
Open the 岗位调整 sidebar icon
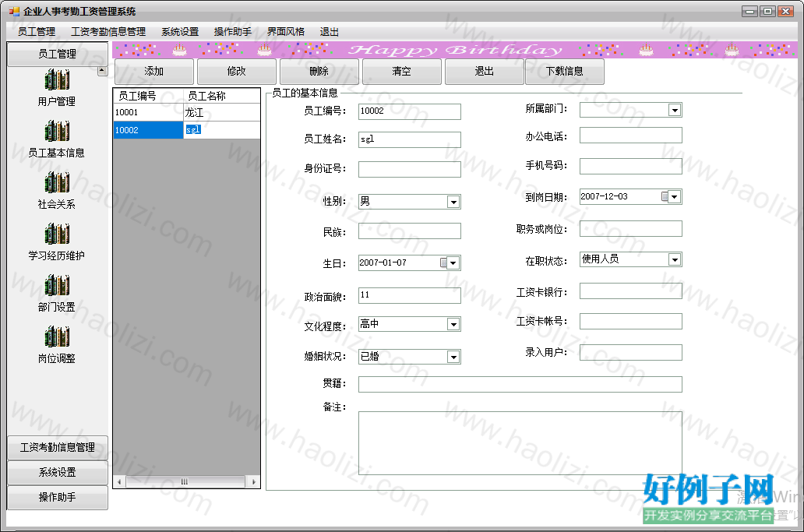(x=57, y=336)
